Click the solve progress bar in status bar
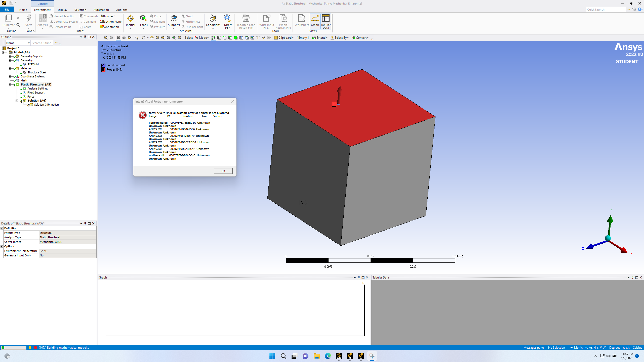The height and width of the screenshot is (362, 644). point(14,348)
